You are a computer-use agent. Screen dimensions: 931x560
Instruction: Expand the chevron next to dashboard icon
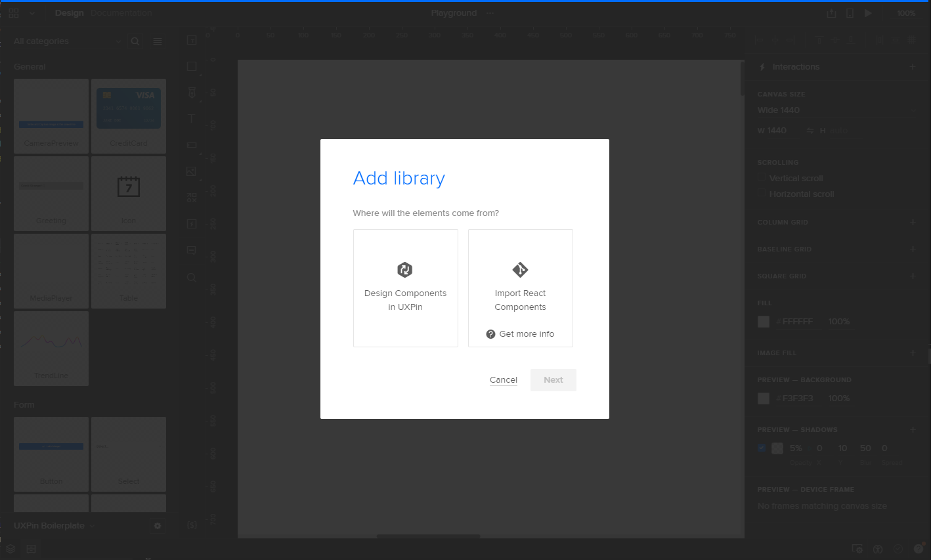point(32,13)
